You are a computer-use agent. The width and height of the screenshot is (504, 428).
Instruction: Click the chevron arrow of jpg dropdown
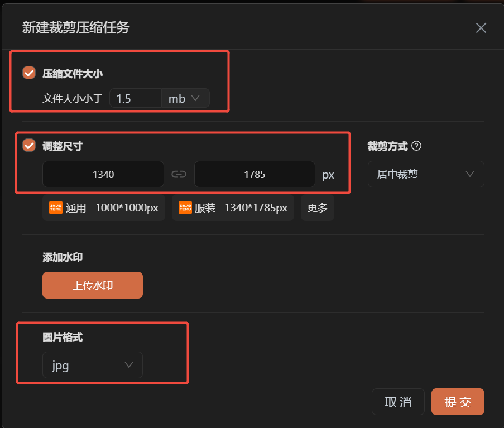[x=129, y=365]
